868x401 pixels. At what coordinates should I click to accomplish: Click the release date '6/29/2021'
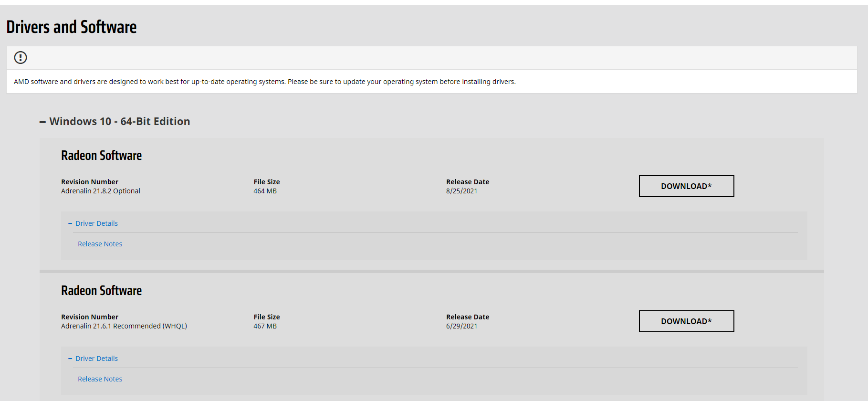[461, 326]
